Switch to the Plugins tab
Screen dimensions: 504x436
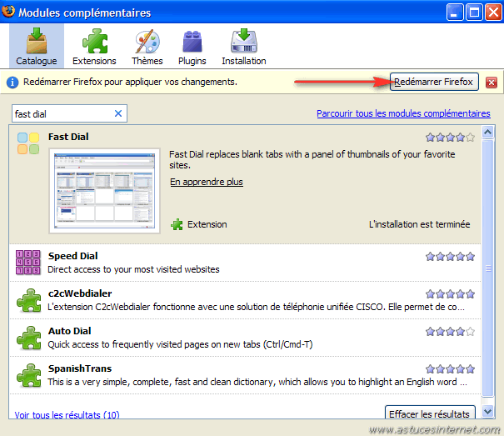192,46
